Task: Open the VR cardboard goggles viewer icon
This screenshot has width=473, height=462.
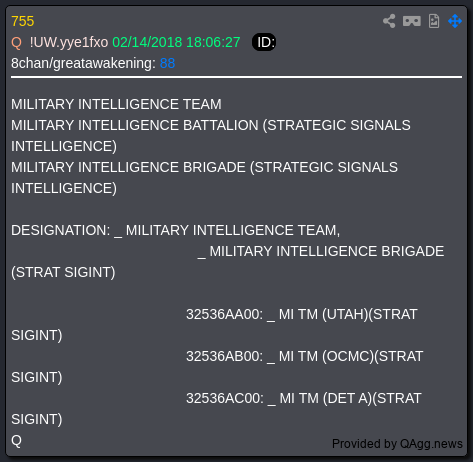Action: (x=412, y=21)
